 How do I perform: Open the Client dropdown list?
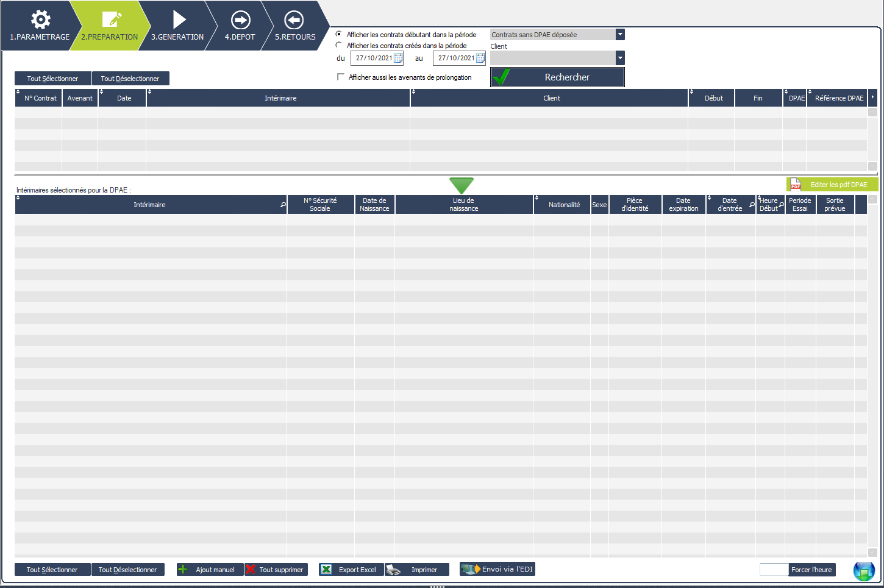(620, 58)
